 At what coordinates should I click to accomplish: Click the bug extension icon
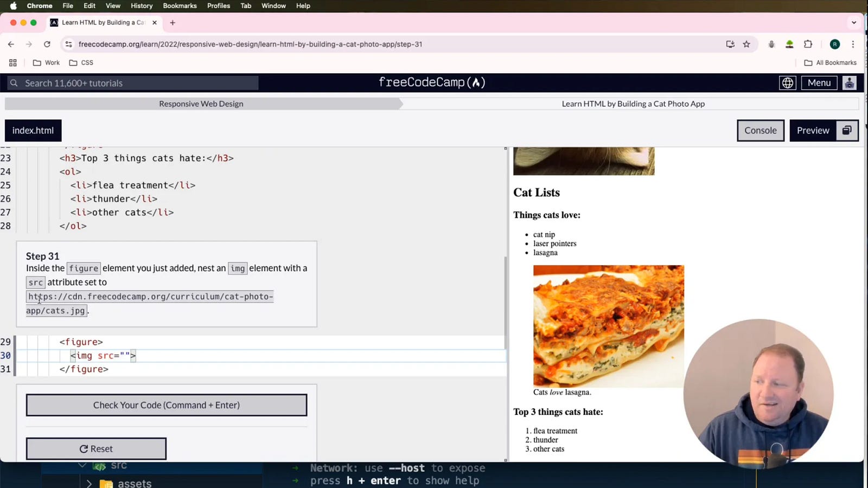[x=771, y=44]
